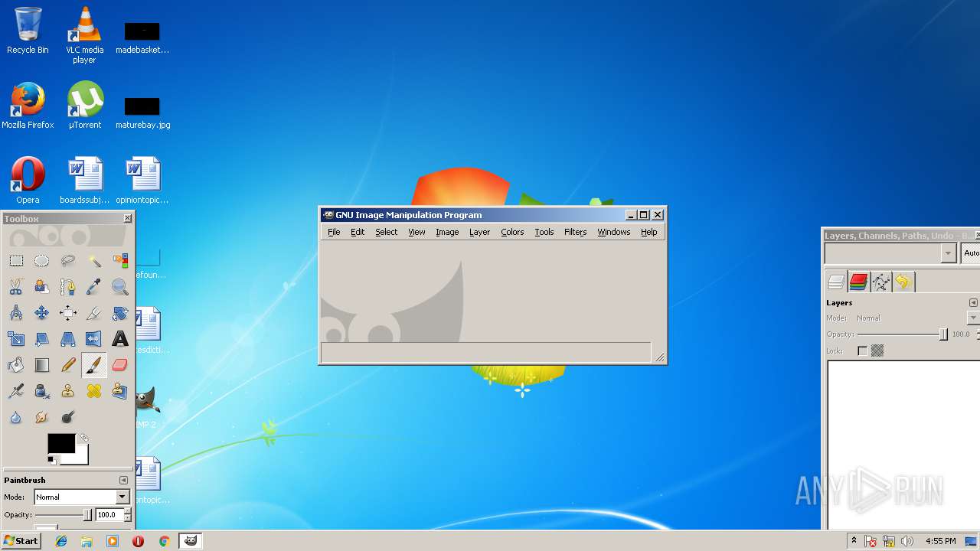This screenshot has height=551, width=980.
Task: Click the foreground color black swatch
Action: point(61,443)
